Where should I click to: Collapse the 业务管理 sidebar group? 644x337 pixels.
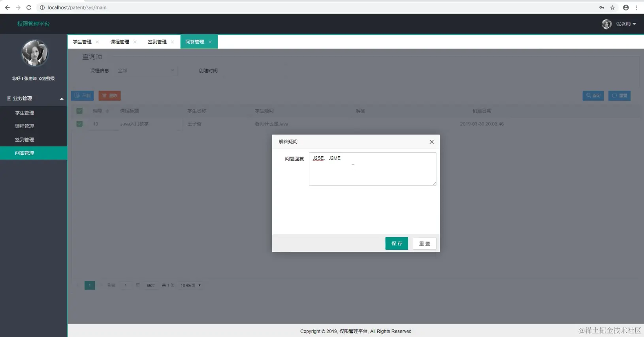click(34, 99)
